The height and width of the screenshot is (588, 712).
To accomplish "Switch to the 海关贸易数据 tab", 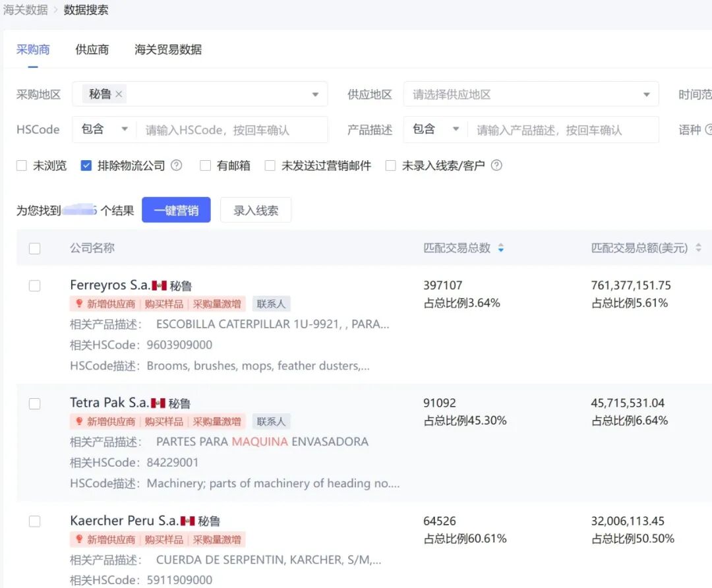I will (x=167, y=49).
